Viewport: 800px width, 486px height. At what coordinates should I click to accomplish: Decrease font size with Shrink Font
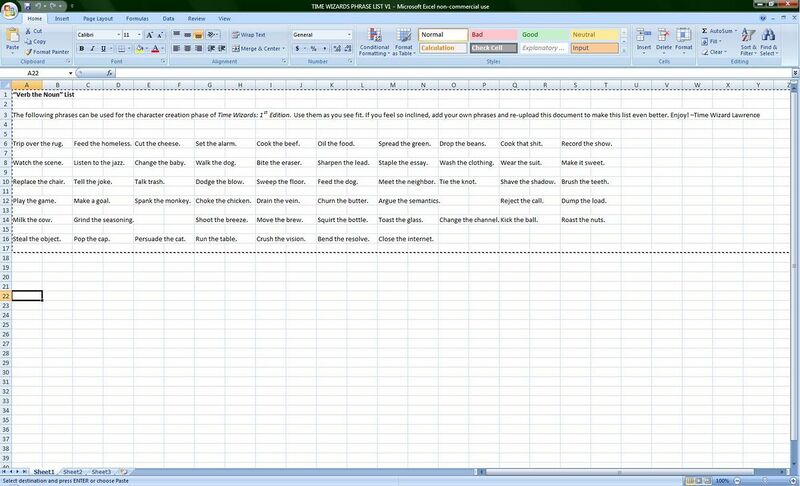click(x=160, y=35)
